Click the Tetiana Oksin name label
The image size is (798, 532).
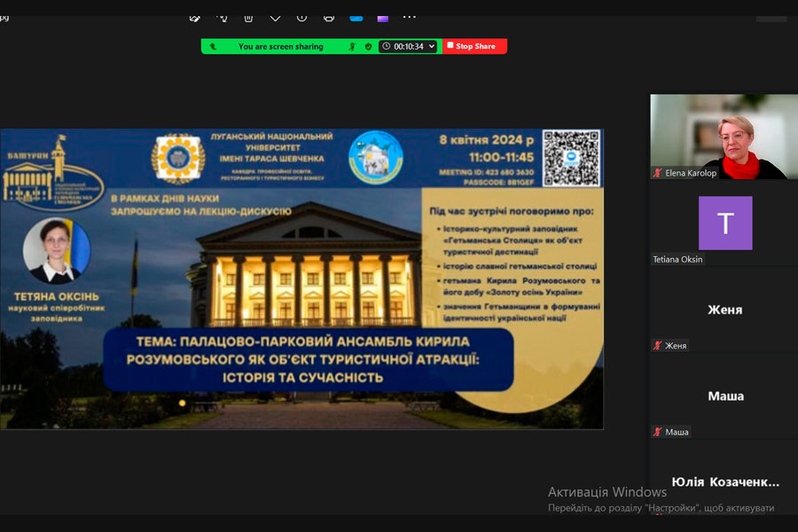tap(677, 259)
